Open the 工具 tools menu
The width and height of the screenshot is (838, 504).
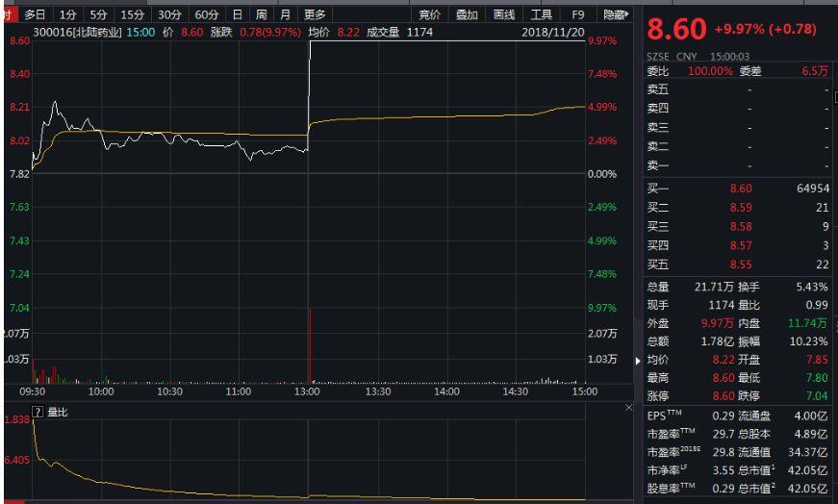pyautogui.click(x=542, y=14)
